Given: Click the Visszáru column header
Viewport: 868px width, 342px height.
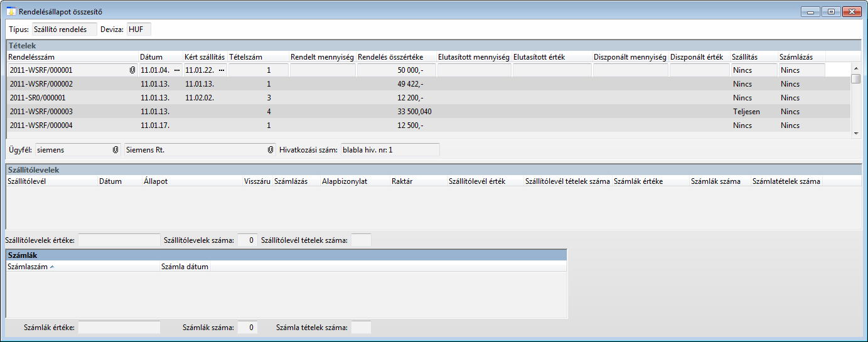Looking at the screenshot, I should point(257,181).
